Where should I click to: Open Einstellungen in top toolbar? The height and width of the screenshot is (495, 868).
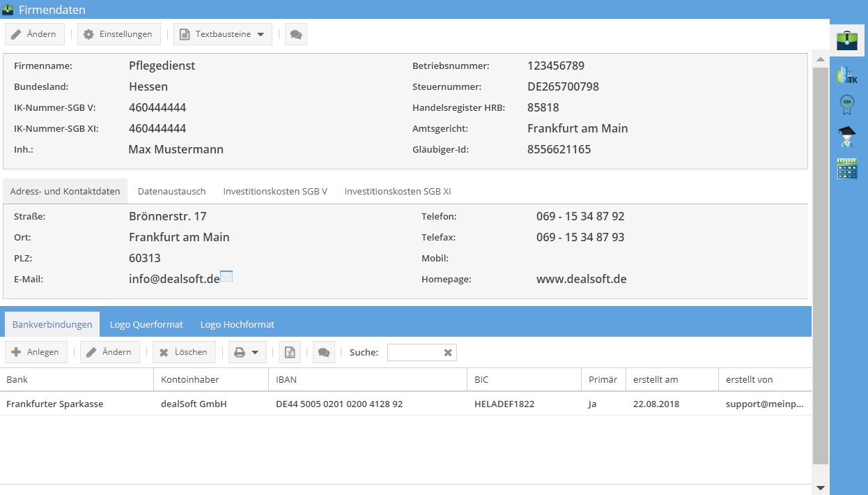tap(118, 35)
